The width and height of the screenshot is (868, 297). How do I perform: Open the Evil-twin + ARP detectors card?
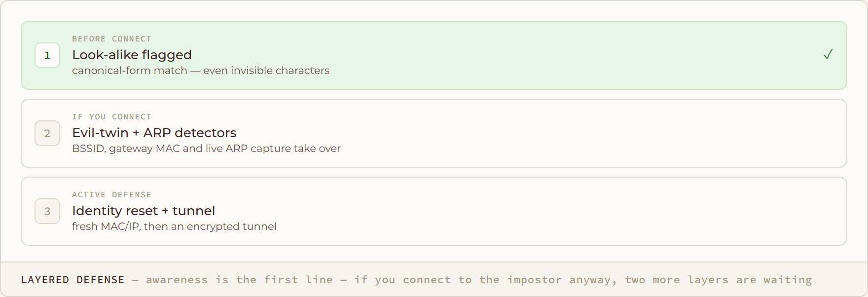coord(434,133)
